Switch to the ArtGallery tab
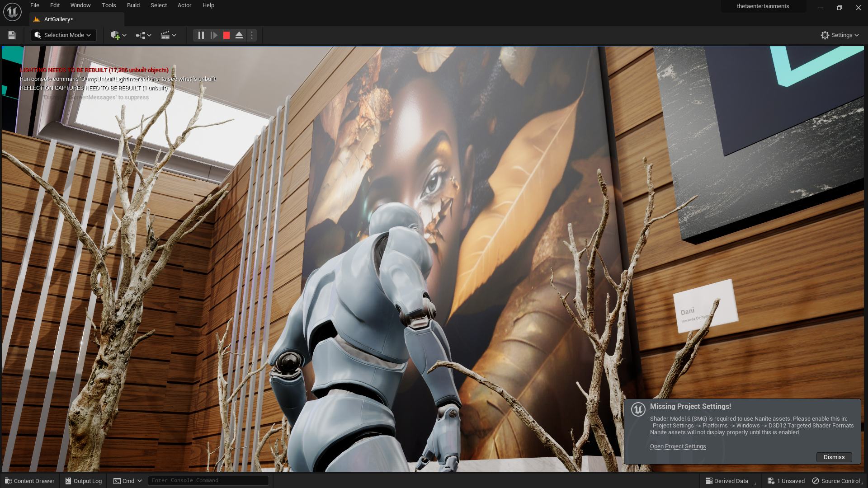Viewport: 868px width, 488px height. 59,19
